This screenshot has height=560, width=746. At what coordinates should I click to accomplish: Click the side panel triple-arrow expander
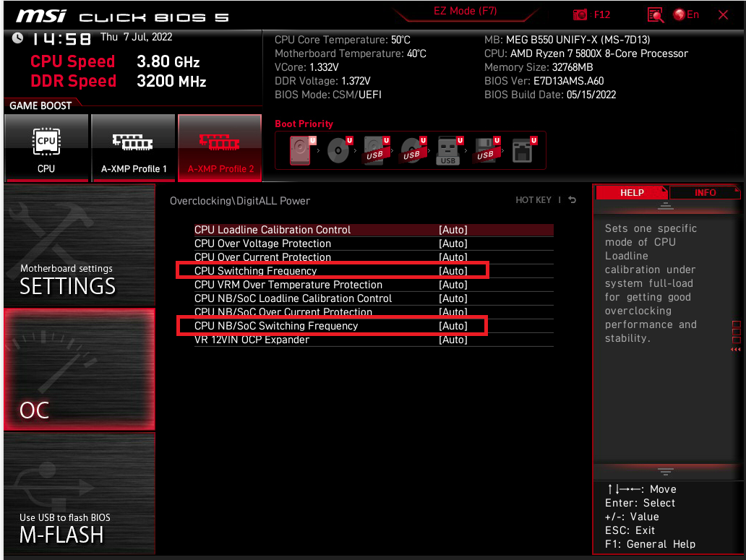pyautogui.click(x=736, y=350)
